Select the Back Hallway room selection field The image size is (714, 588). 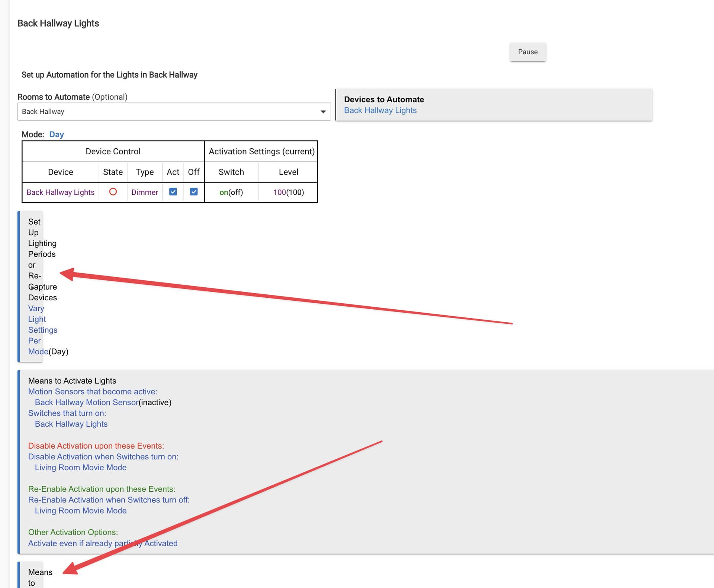(x=174, y=112)
